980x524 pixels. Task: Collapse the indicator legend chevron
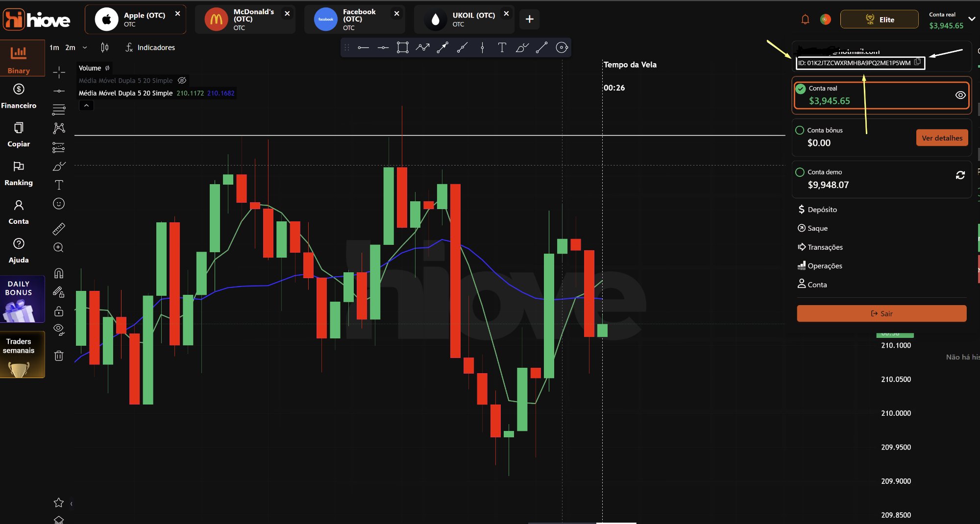(86, 105)
